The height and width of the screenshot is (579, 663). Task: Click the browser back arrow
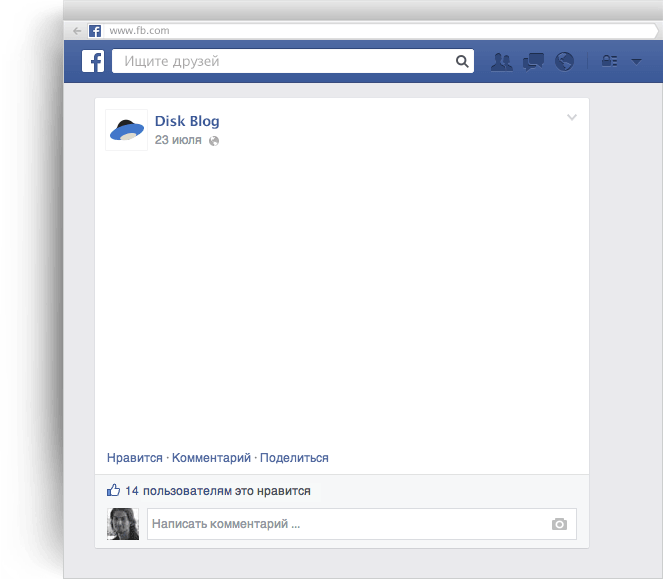[x=77, y=31]
